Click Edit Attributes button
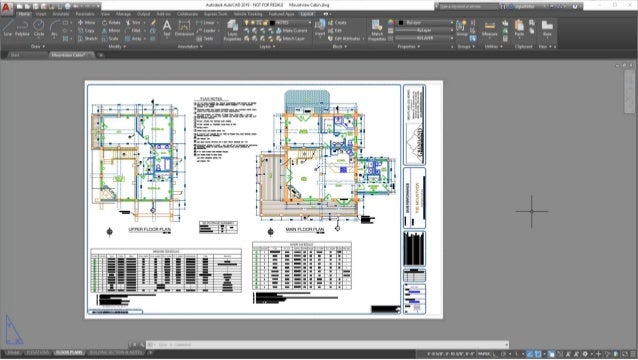This screenshot has width=638, height=360. [x=344, y=39]
